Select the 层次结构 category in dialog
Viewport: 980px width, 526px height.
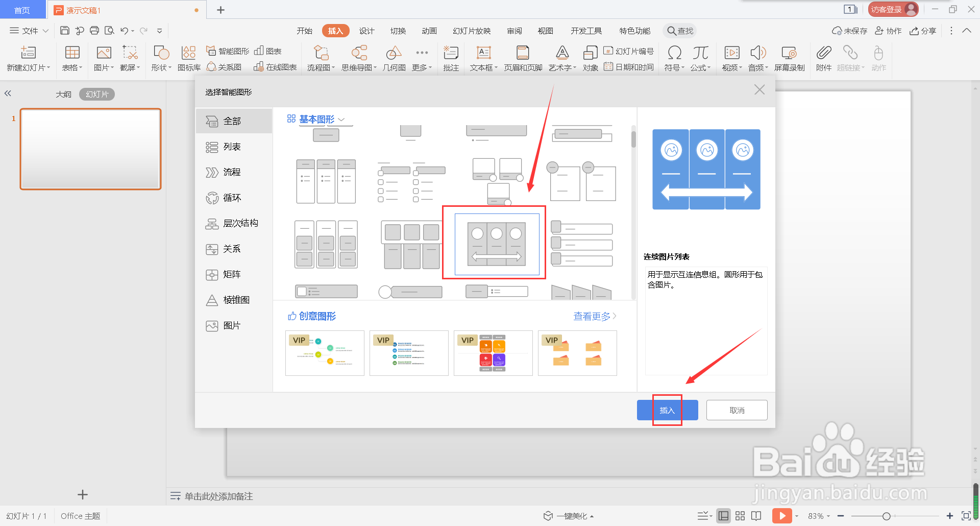click(x=234, y=223)
